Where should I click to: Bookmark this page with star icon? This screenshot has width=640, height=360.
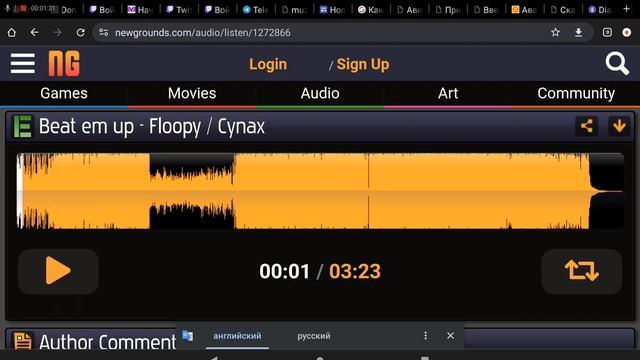(555, 33)
